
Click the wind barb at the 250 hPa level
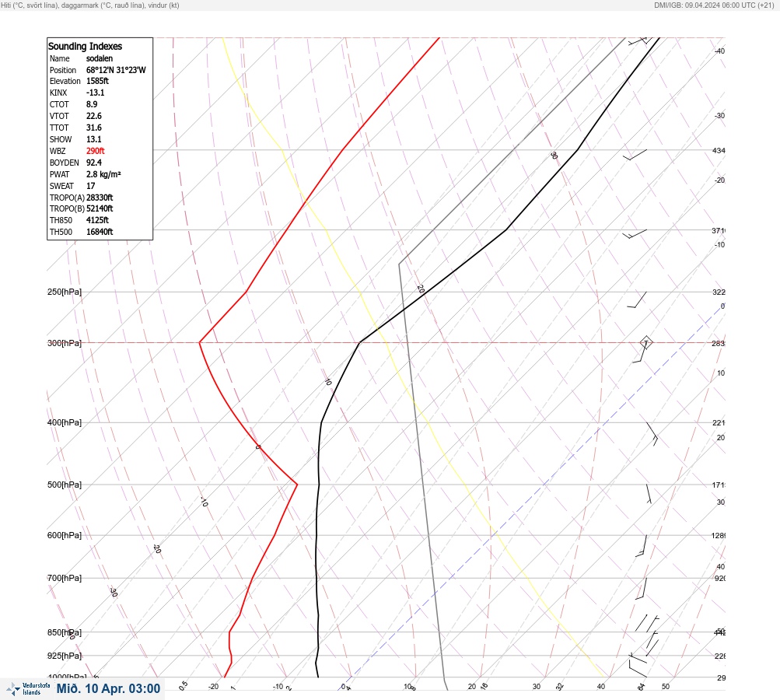click(638, 300)
